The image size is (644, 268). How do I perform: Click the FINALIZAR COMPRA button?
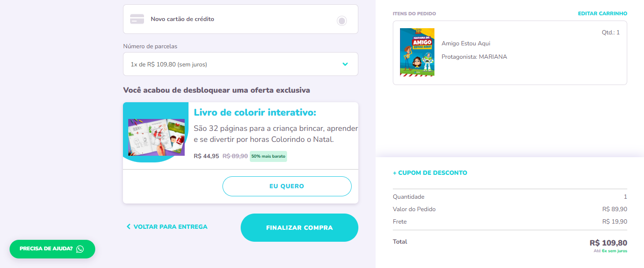300,228
